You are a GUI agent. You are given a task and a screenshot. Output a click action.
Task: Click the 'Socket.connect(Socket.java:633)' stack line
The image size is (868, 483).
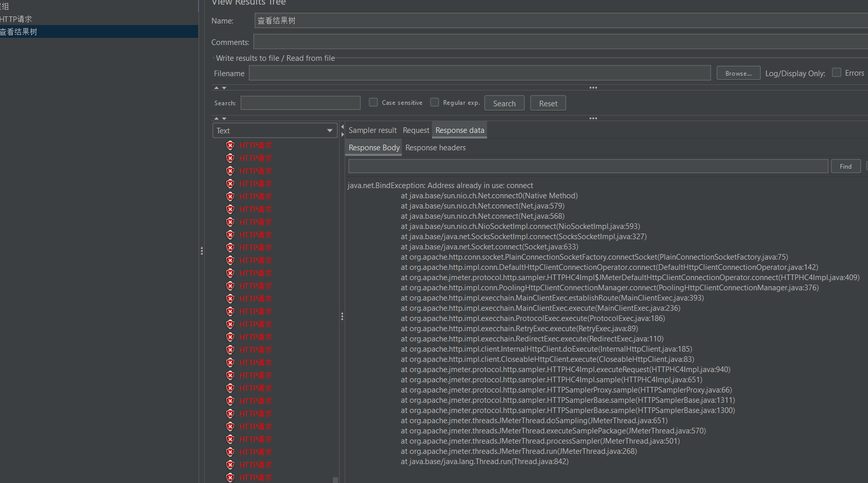(x=490, y=247)
